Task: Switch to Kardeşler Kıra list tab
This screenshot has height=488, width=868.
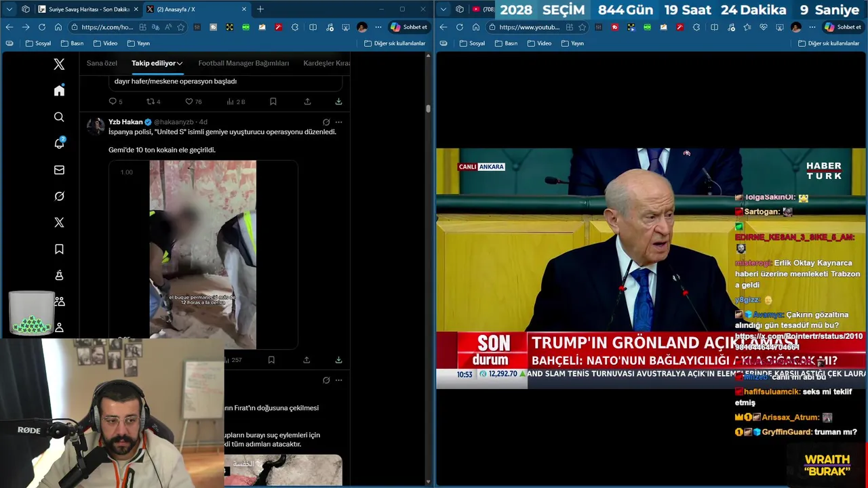Action: (327, 63)
